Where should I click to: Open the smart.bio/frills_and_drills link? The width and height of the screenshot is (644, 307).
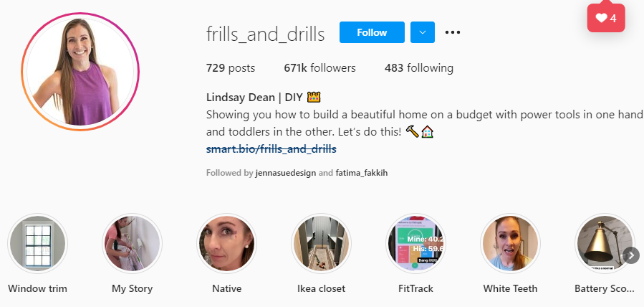click(x=271, y=148)
